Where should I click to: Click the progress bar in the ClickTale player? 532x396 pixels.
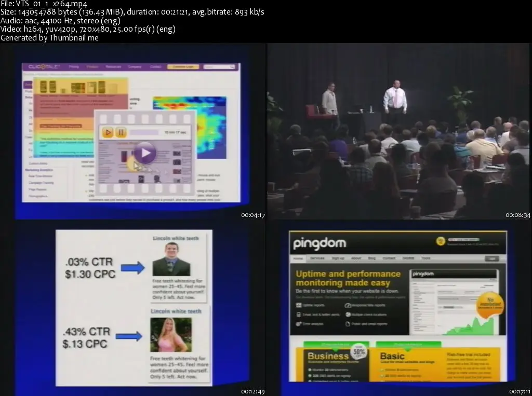coord(144,132)
